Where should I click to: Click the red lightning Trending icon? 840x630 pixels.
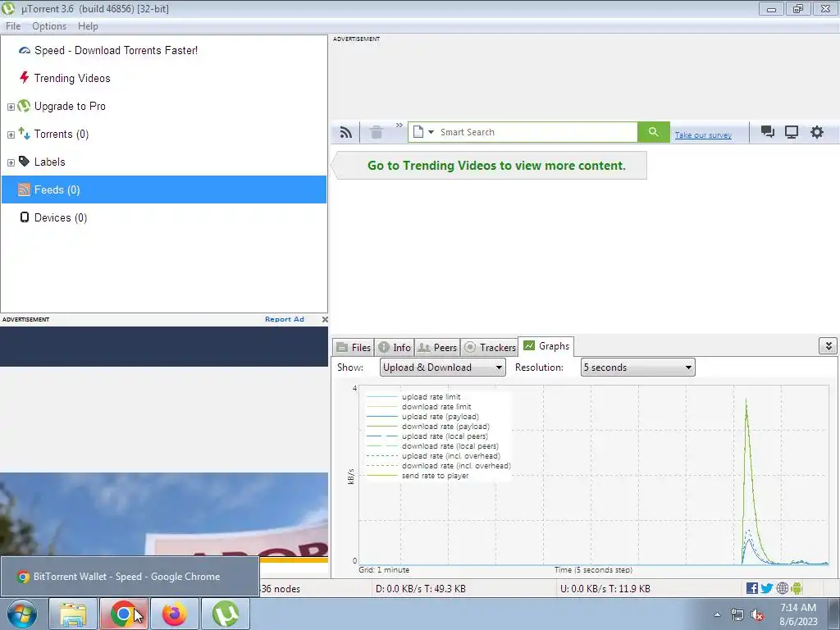[24, 78]
